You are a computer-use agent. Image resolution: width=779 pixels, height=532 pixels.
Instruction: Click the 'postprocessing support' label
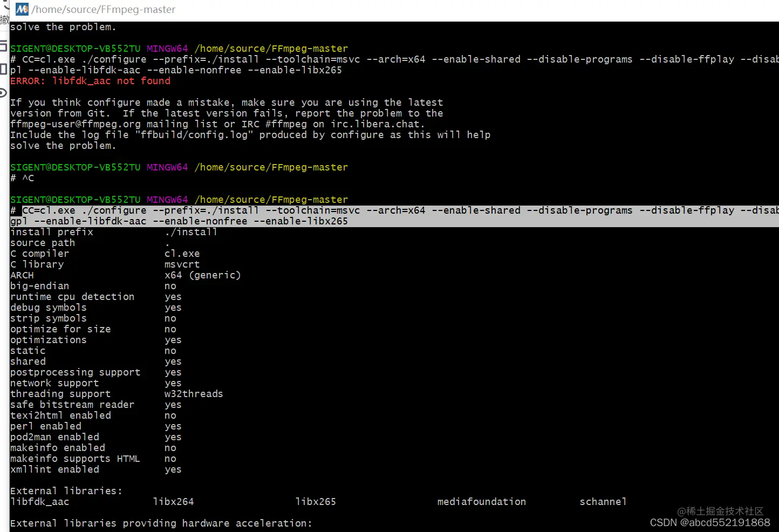click(x=76, y=372)
